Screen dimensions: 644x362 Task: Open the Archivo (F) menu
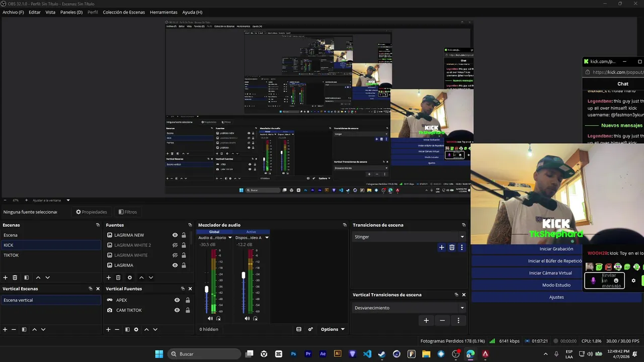click(13, 12)
